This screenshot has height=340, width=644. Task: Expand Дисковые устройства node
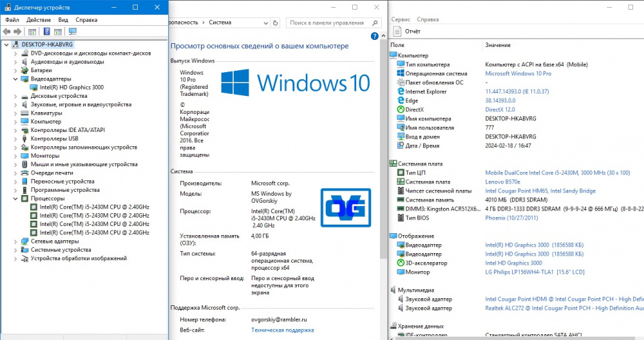15,96
